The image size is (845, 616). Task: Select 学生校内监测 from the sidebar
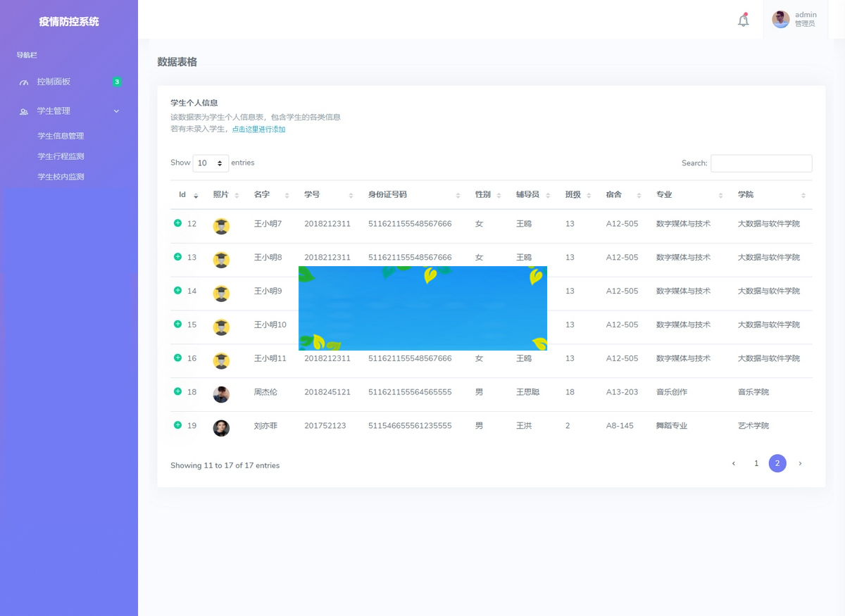(x=60, y=176)
